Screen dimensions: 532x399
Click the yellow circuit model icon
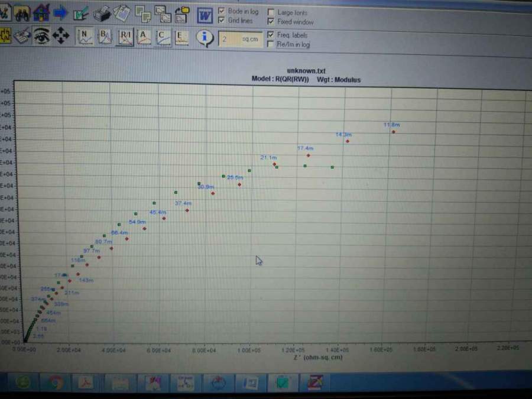[5, 35]
